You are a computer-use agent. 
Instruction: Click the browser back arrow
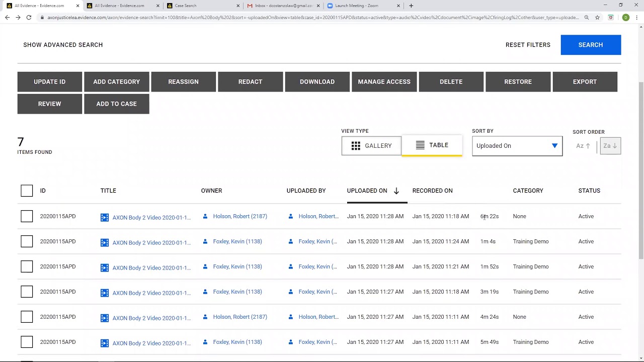pyautogui.click(x=7, y=17)
